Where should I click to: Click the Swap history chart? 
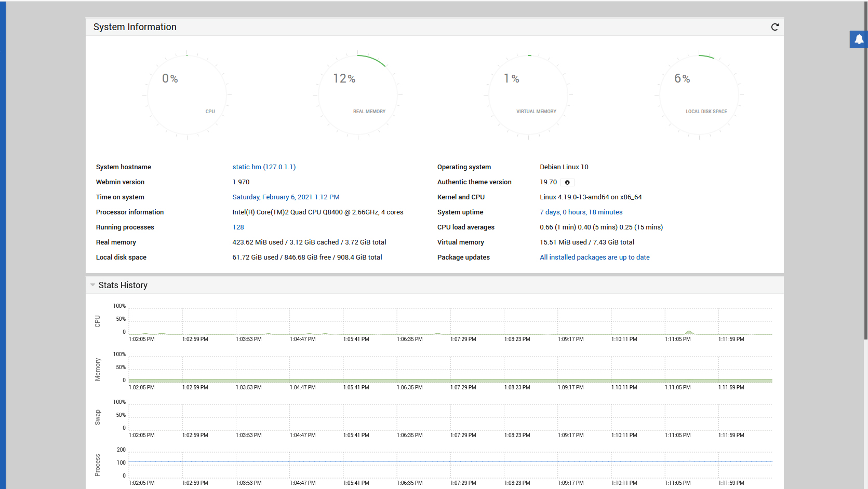tap(450, 417)
